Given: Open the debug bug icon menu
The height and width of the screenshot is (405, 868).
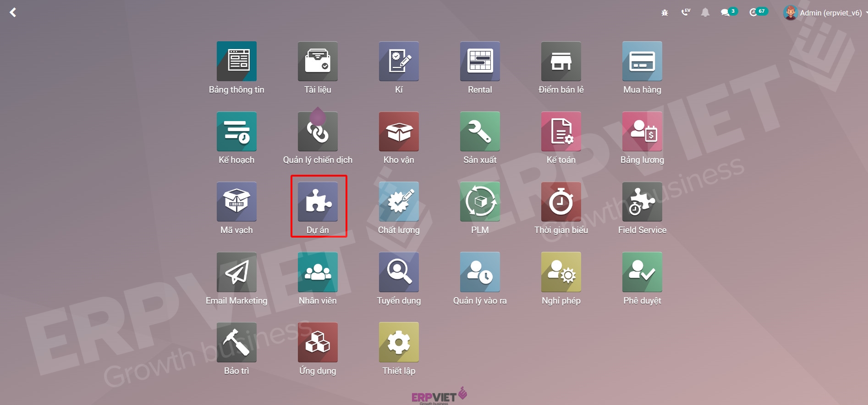Looking at the screenshot, I should point(665,13).
